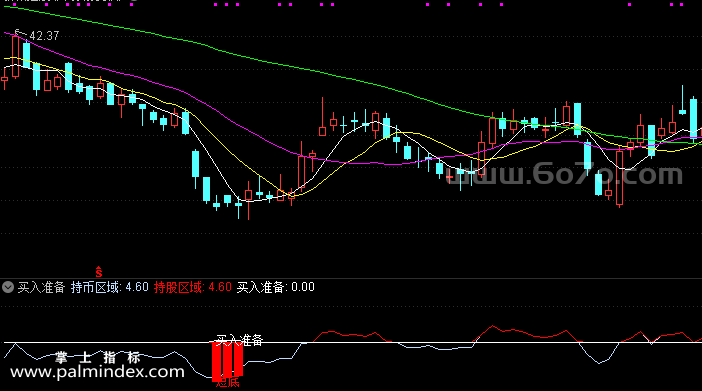
Task: Expand the indicator dropdown chevron beside 买入准备
Action: (x=8, y=287)
